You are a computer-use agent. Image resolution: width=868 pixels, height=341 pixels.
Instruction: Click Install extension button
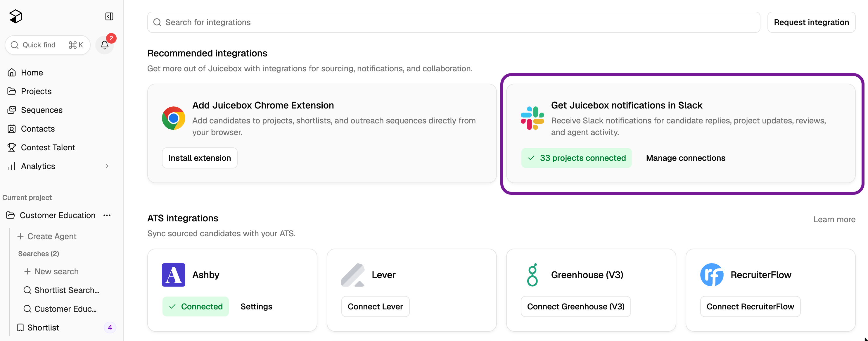pos(200,158)
